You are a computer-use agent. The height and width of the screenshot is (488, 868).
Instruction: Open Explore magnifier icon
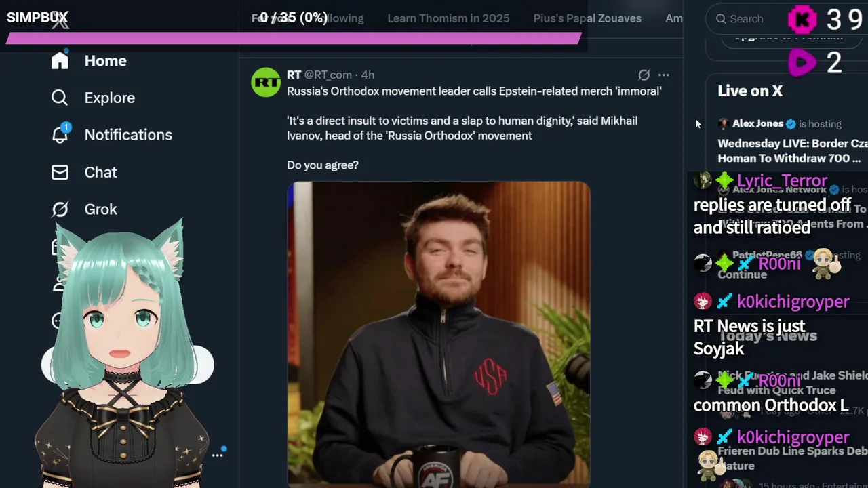pyautogui.click(x=60, y=98)
